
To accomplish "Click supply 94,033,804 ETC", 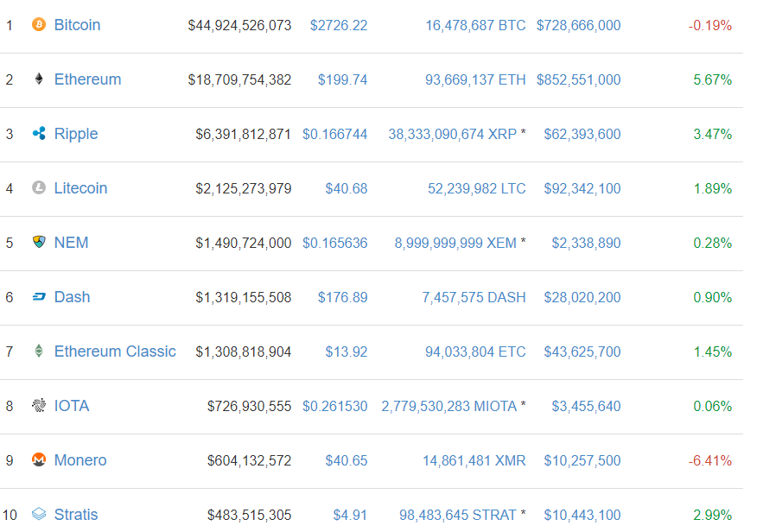I will tap(475, 352).
